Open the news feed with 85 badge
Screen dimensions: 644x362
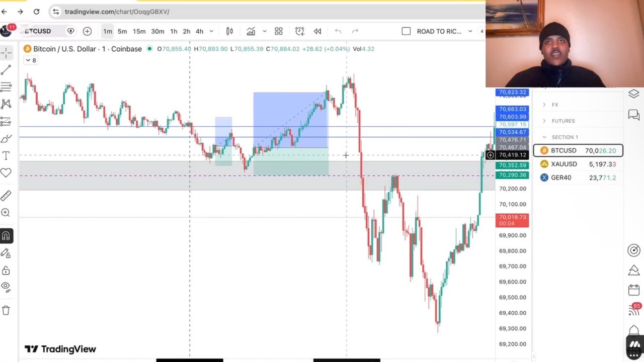click(634, 310)
